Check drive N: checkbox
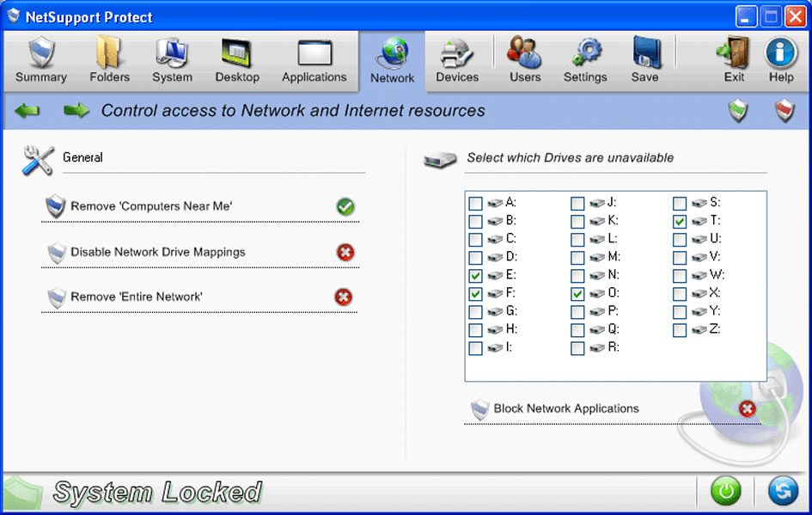The width and height of the screenshot is (812, 515). pyautogui.click(x=577, y=276)
